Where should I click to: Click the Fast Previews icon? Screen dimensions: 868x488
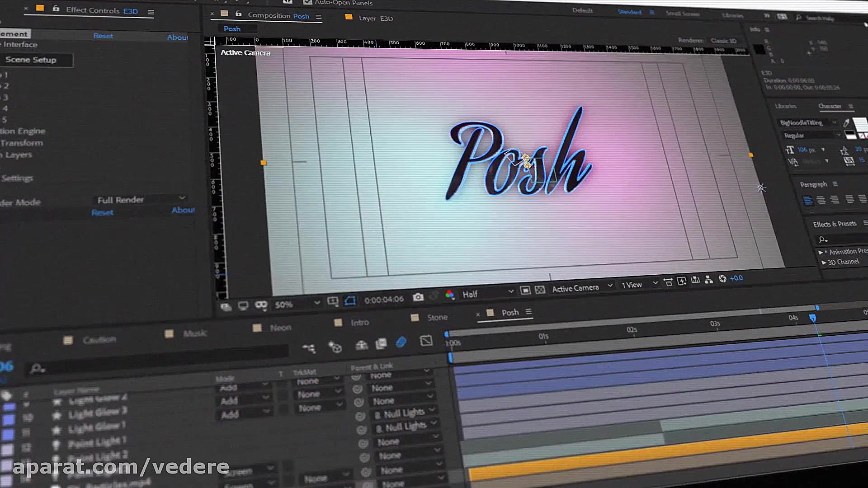tap(682, 281)
